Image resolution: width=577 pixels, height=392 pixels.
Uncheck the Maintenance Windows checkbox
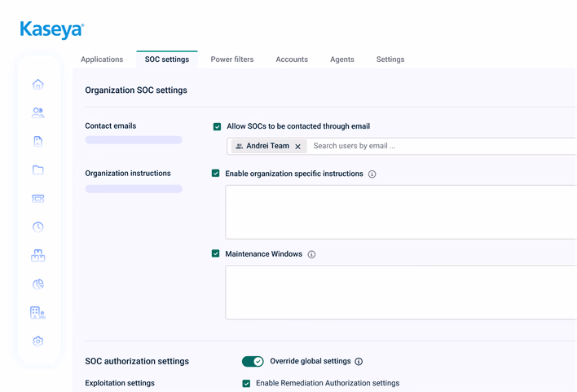coord(216,253)
